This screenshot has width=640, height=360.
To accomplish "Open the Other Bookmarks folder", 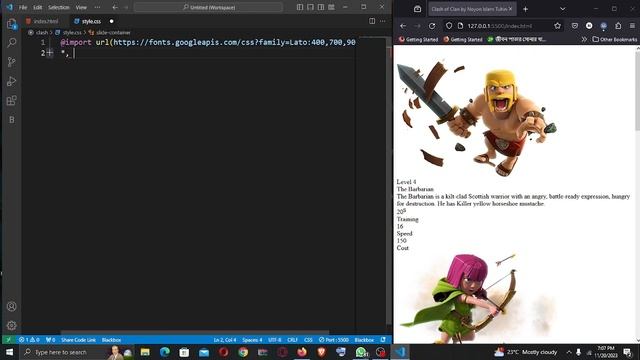I will tap(615, 39).
